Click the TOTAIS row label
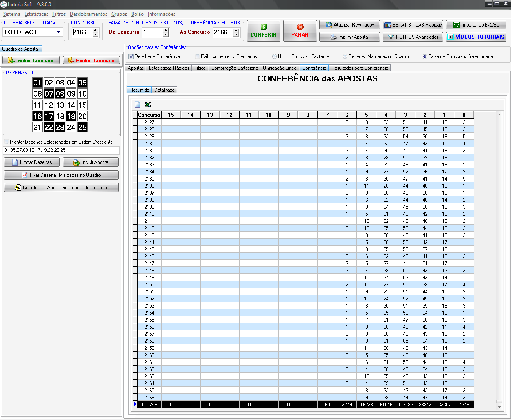Screen dimensions: 511x420 [149, 405]
